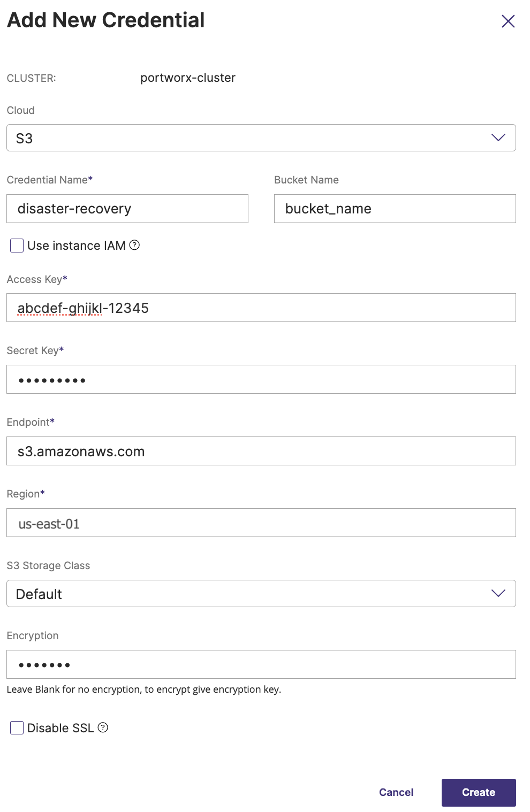Click the Create button
Image resolution: width=530 pixels, height=812 pixels.
[x=478, y=792]
